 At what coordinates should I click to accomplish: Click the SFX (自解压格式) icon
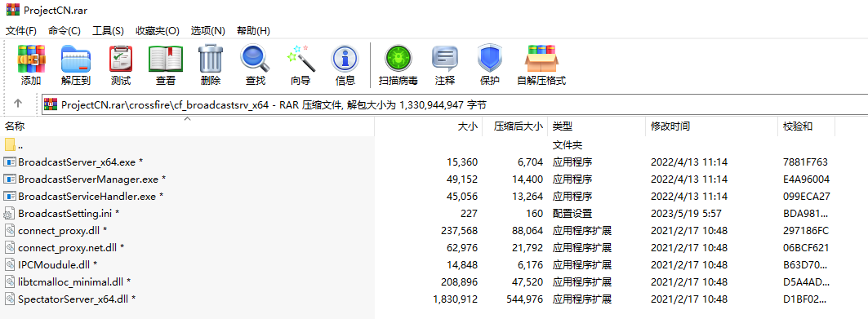(541, 60)
